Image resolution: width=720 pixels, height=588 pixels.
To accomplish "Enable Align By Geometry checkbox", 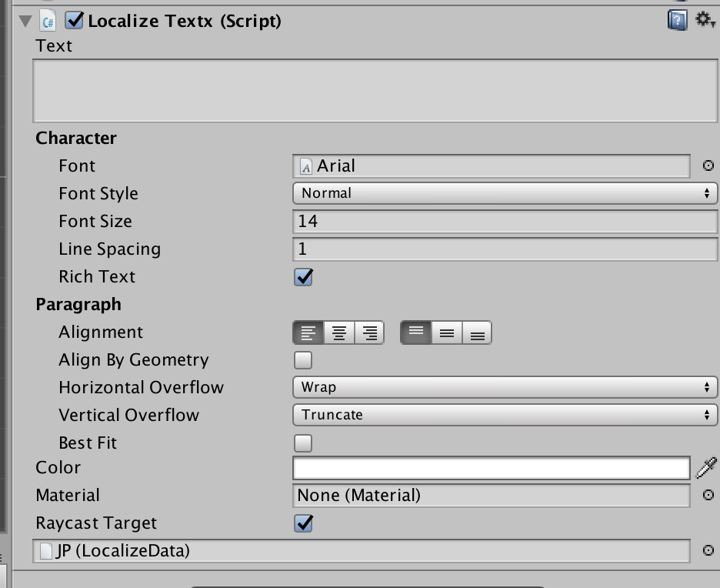I will coord(303,360).
